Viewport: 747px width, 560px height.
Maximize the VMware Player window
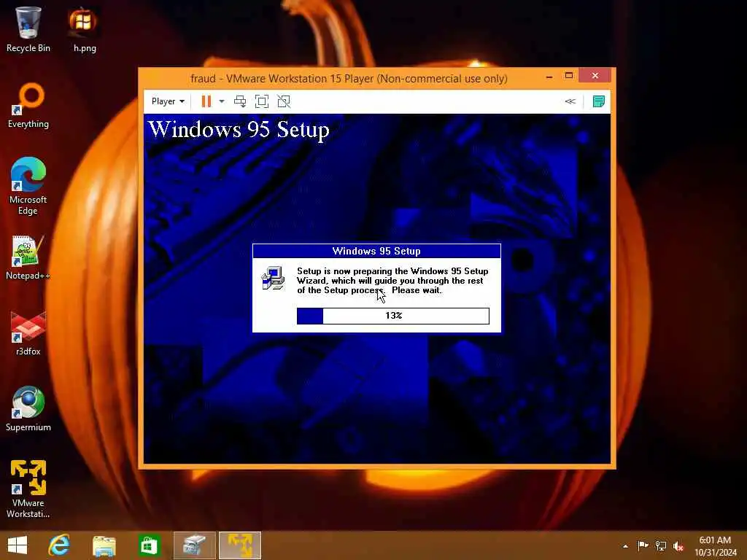(569, 76)
